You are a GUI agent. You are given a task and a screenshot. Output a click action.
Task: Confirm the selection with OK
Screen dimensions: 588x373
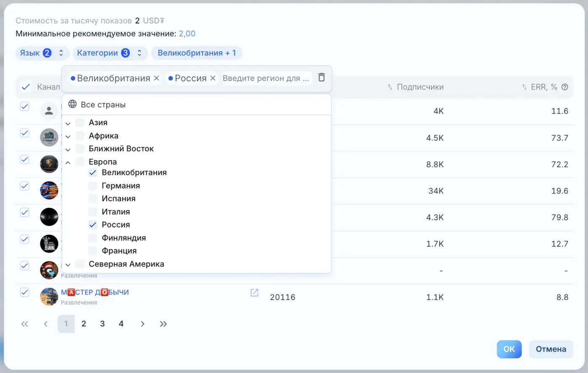pos(509,349)
